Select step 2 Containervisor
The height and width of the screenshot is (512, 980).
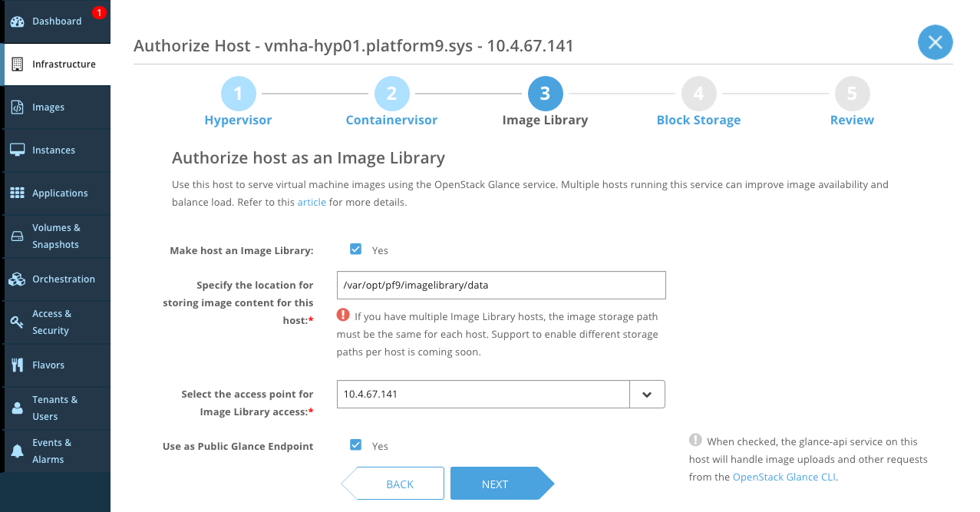(x=391, y=94)
